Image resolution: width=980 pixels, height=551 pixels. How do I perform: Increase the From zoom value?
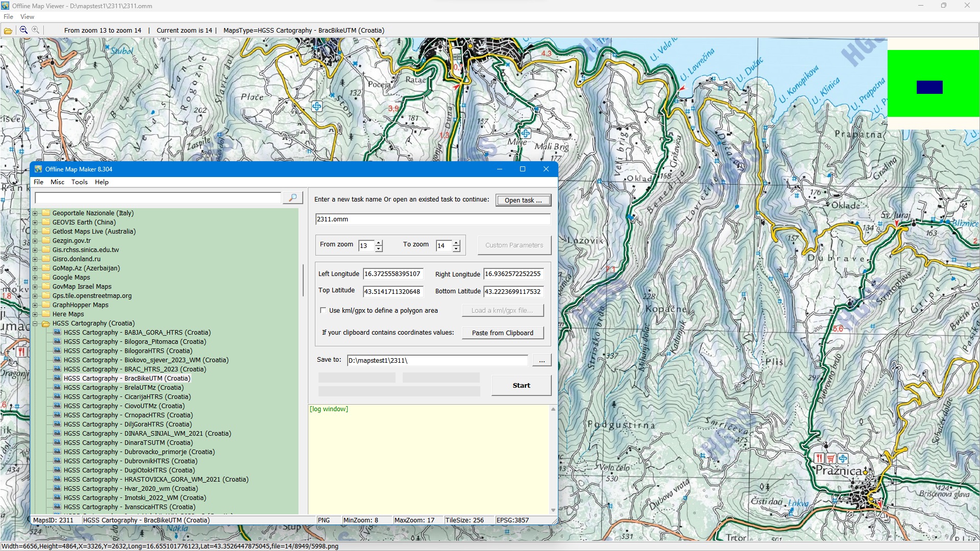(x=379, y=243)
